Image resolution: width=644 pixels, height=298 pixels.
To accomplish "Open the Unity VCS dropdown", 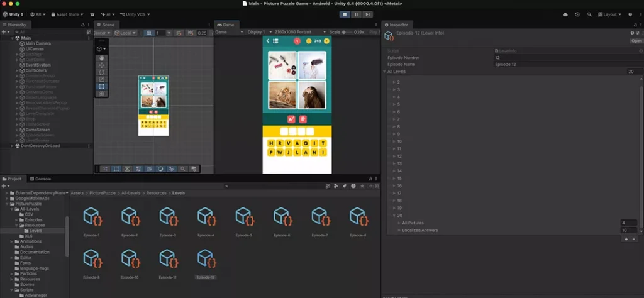I will point(135,14).
